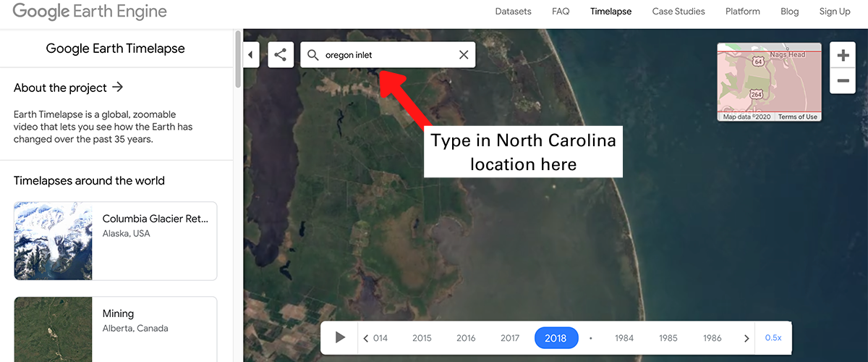
Task: Jump to year 2015 on timeline
Action: (422, 338)
